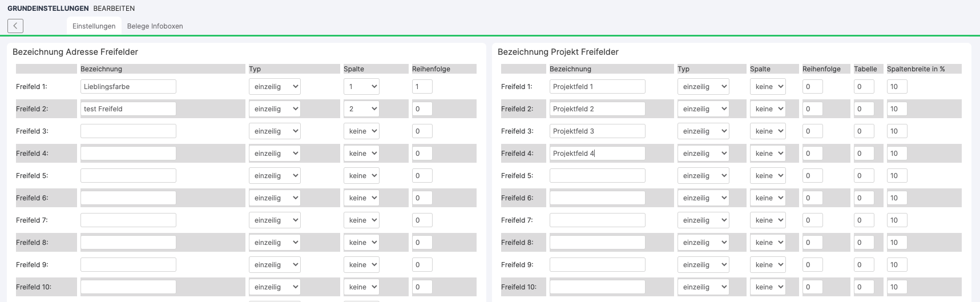Click Spaltenbreite field of Projekt Freifeld 1
Viewport: 980px width, 302px height.
[x=897, y=87]
